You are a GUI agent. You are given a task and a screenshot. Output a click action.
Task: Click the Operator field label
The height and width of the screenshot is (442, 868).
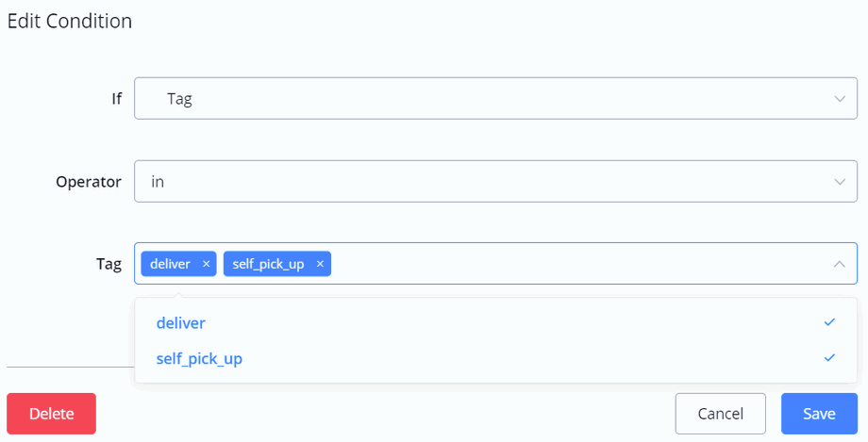89,182
